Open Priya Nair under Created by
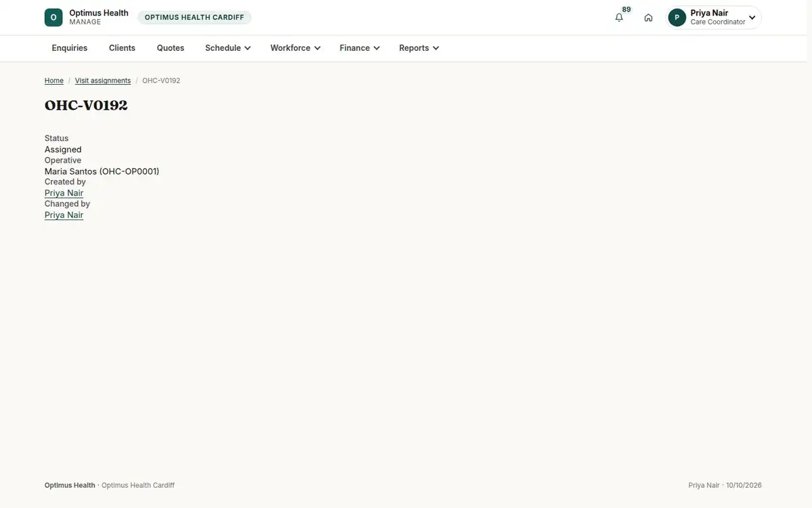Screen dimensions: 812x508 pyautogui.click(x=64, y=193)
